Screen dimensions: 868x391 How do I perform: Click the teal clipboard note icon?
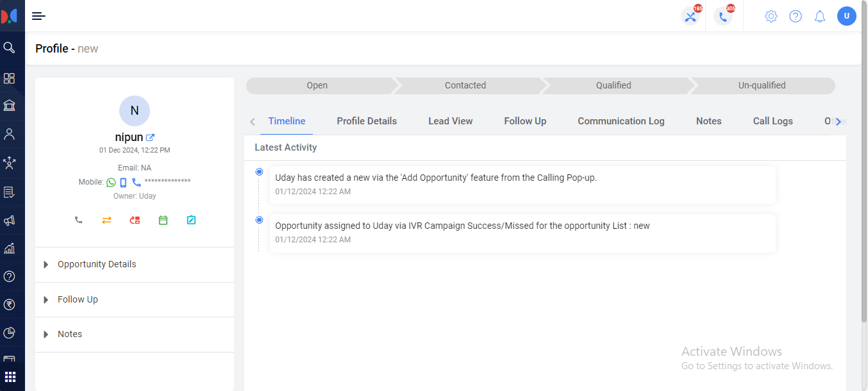click(x=191, y=220)
